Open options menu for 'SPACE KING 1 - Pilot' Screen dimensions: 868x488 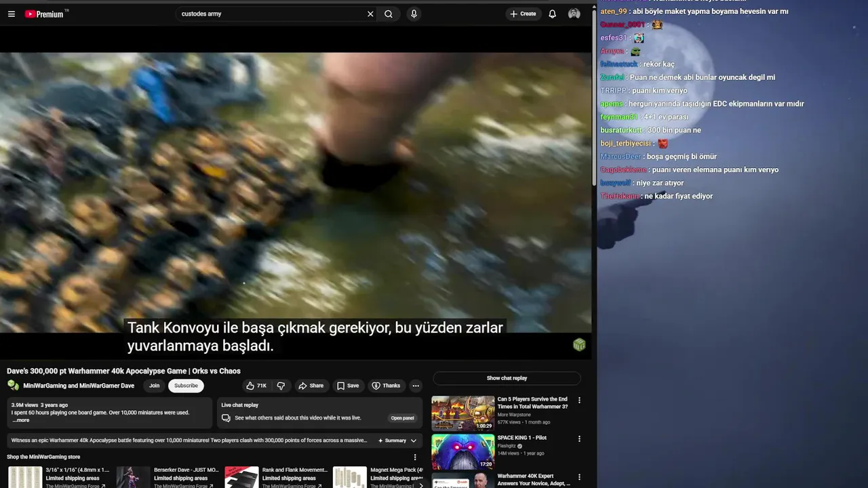(x=579, y=439)
